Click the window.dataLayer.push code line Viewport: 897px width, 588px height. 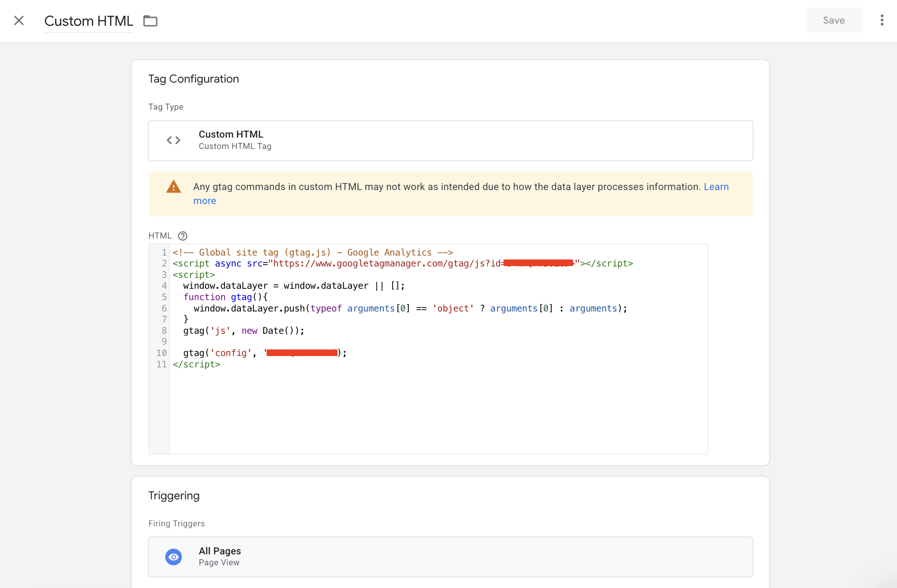coord(410,308)
